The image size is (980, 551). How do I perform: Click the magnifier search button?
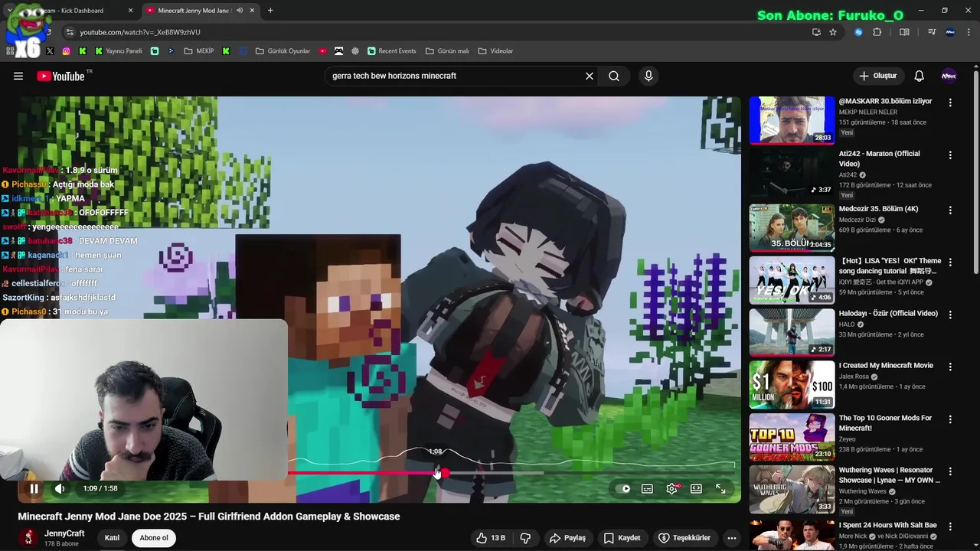tap(614, 76)
